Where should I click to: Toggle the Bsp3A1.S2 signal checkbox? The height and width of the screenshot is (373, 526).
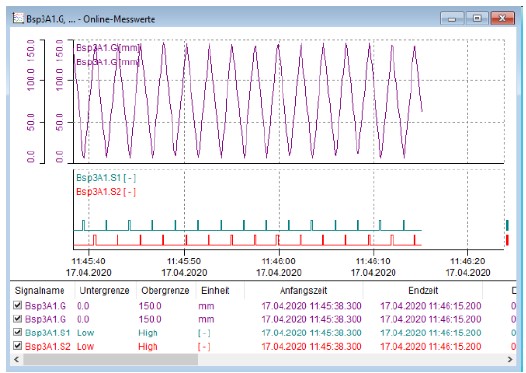[x=17, y=345]
